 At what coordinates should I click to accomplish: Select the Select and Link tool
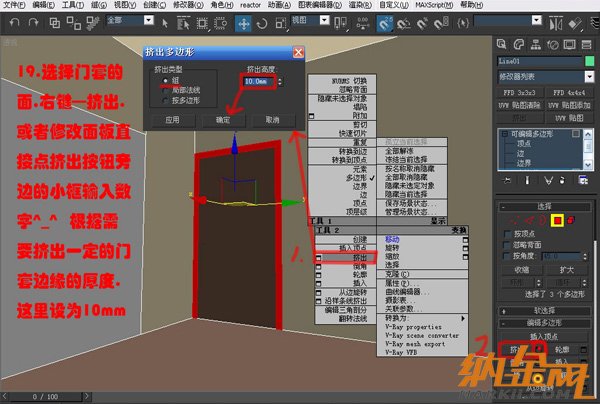[x=54, y=23]
